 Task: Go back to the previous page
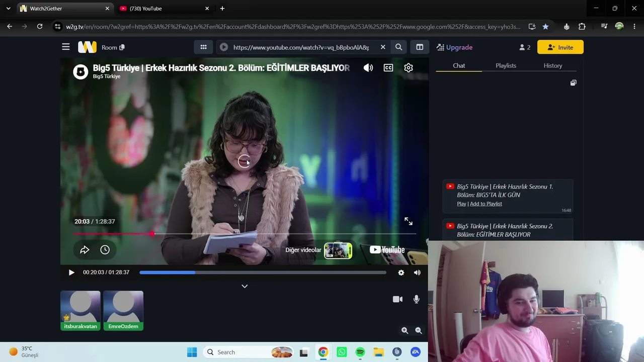(x=10, y=27)
